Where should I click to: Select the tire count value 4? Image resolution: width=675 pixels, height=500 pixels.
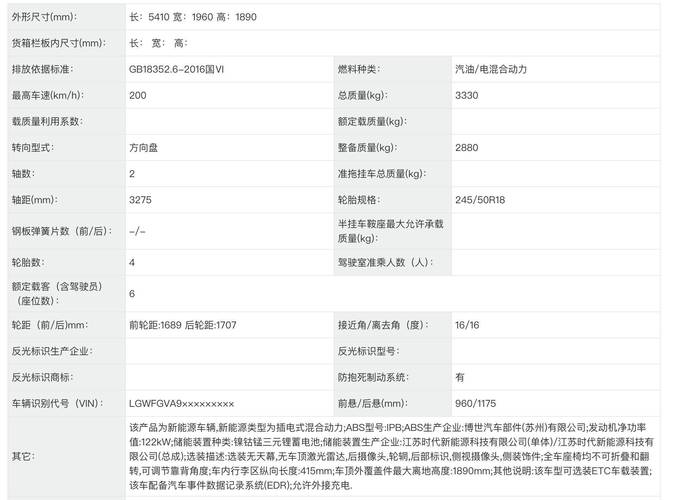pos(132,262)
